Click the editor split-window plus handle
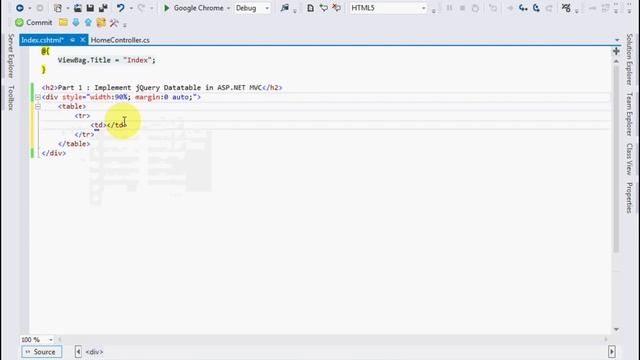This screenshot has width=640, height=360. pyautogui.click(x=616, y=51)
